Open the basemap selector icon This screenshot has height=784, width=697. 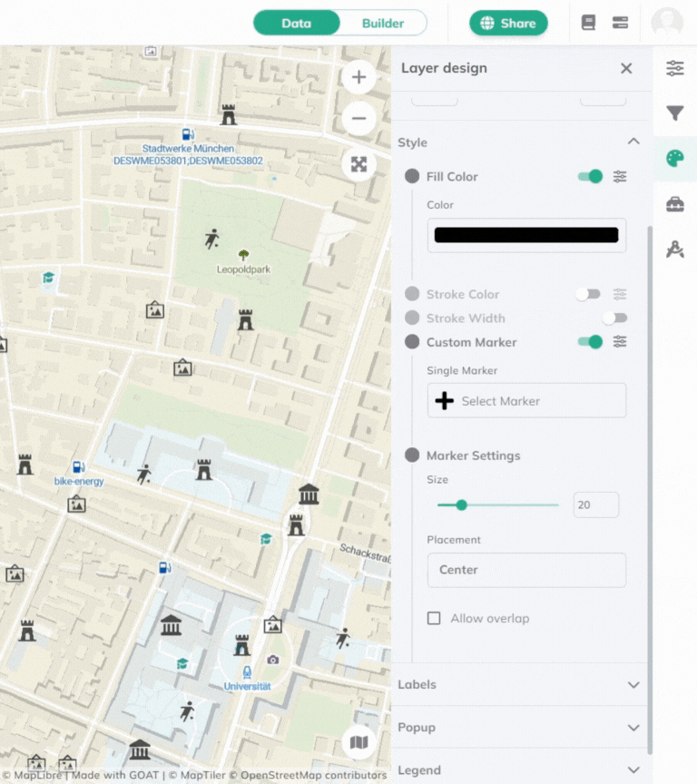(x=358, y=743)
